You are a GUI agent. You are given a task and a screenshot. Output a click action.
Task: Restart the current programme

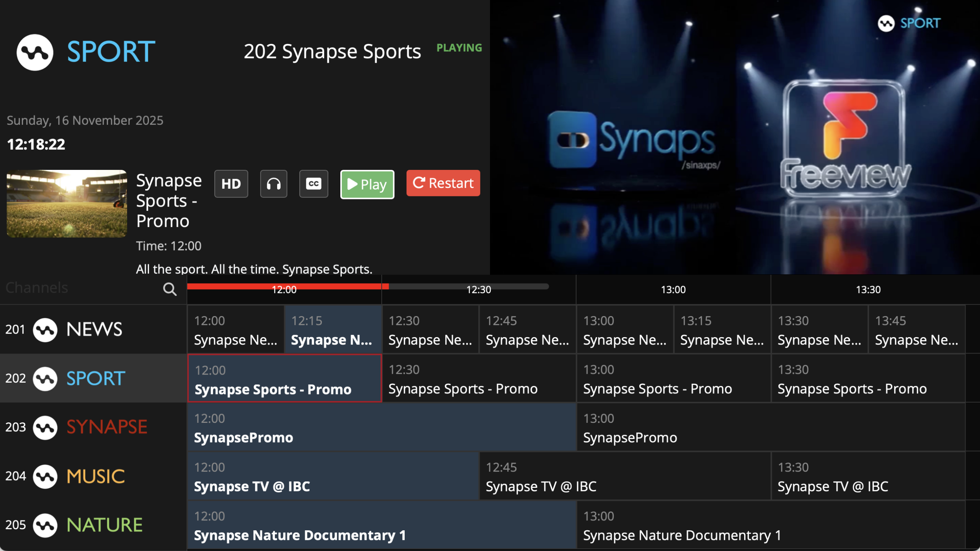coord(443,183)
